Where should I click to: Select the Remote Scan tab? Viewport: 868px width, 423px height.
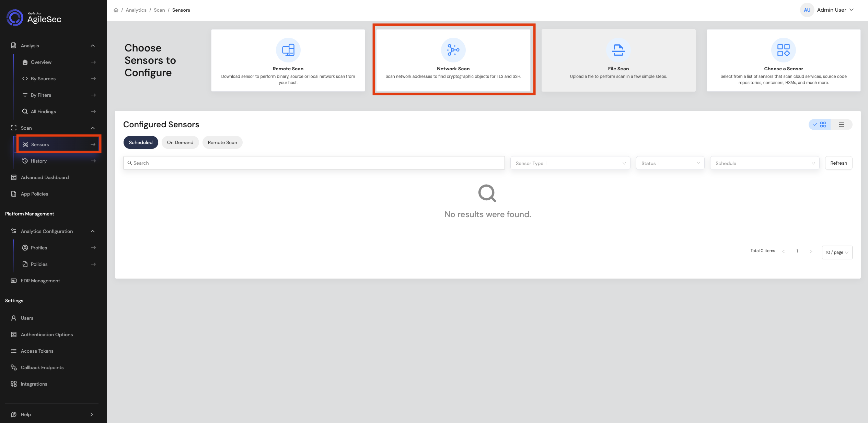coord(222,142)
